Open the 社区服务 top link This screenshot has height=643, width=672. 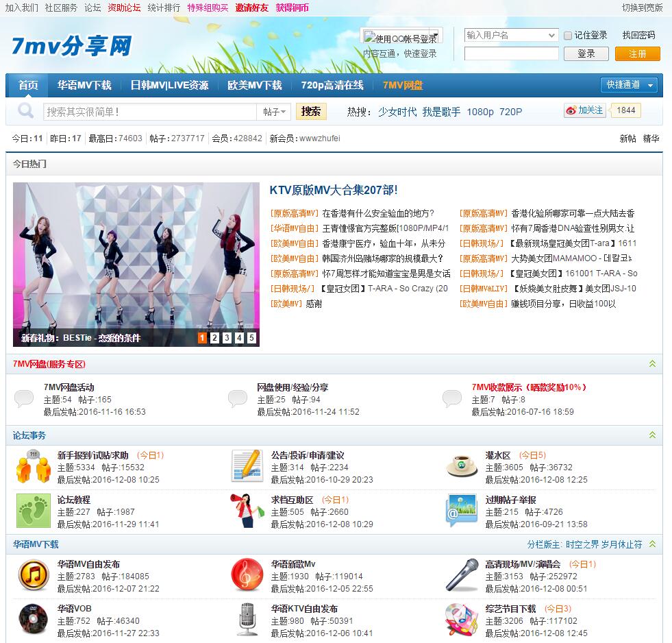click(x=61, y=8)
